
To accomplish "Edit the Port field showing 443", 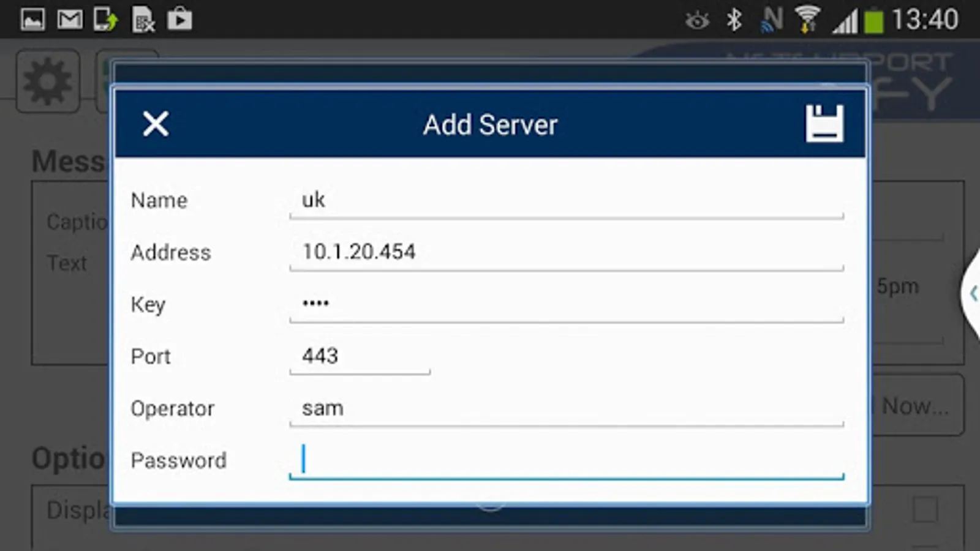I will click(x=360, y=356).
